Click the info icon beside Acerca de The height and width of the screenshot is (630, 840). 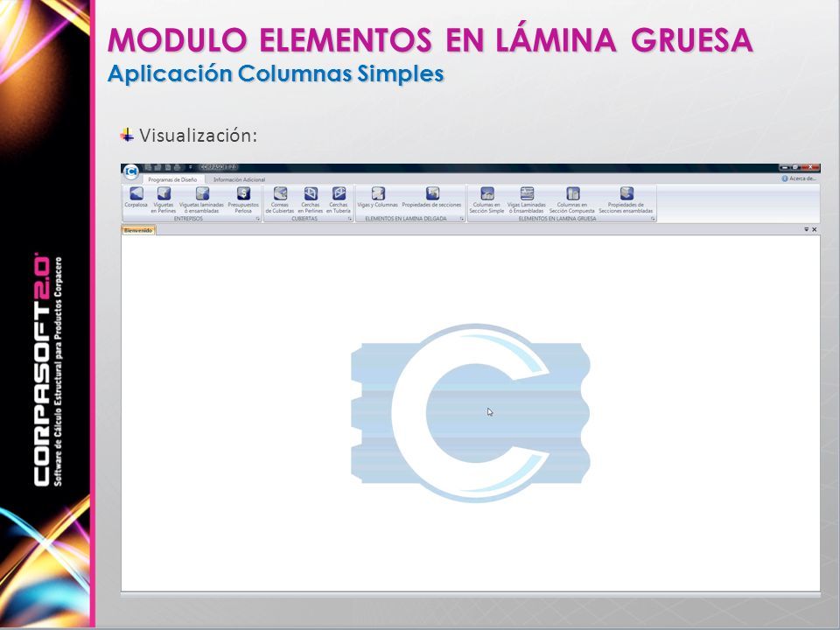coord(784,178)
